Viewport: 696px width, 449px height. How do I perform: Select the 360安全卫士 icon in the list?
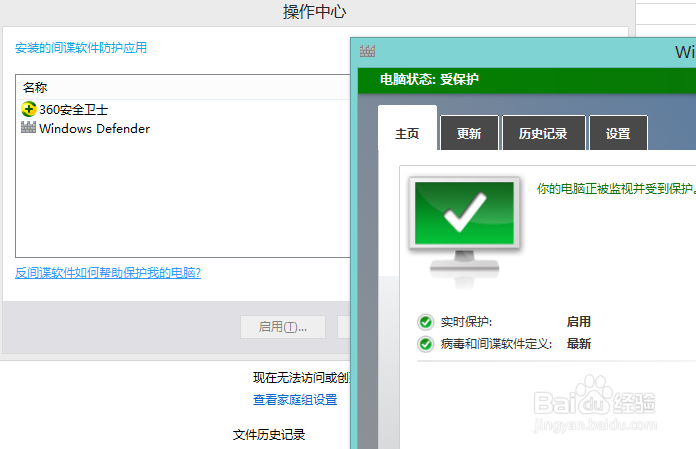pyautogui.click(x=28, y=109)
